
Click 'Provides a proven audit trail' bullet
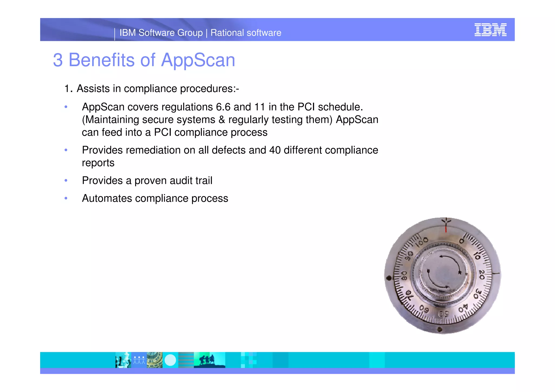click(147, 180)
